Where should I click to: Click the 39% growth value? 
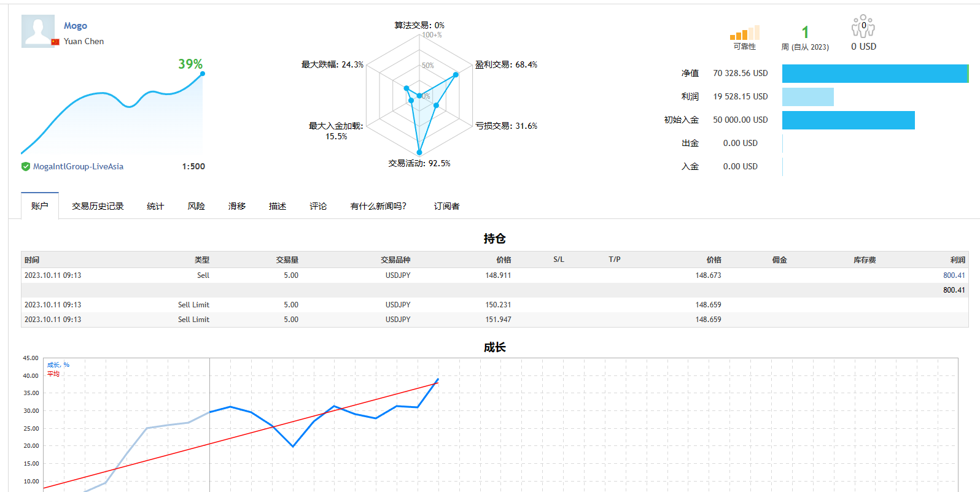190,64
